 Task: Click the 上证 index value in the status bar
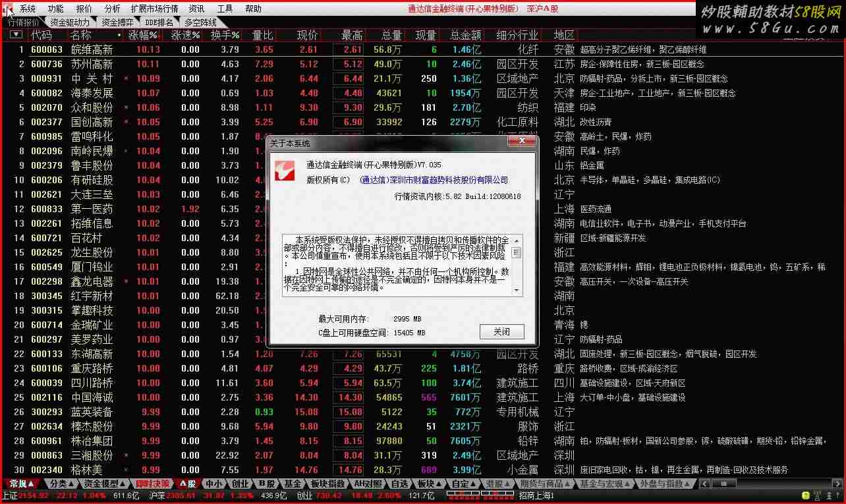tap(34, 495)
